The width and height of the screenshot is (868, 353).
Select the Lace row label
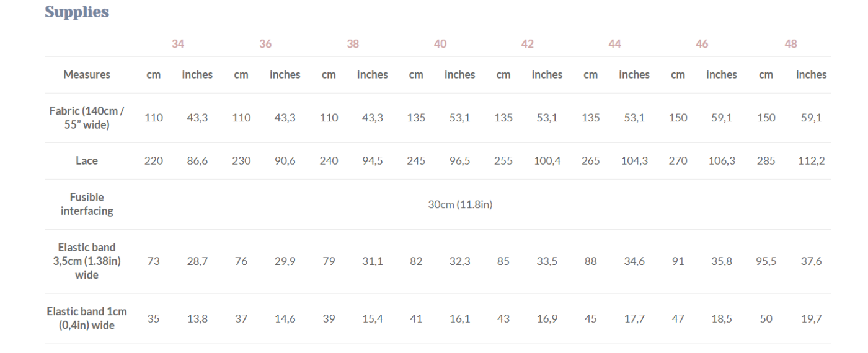(87, 161)
